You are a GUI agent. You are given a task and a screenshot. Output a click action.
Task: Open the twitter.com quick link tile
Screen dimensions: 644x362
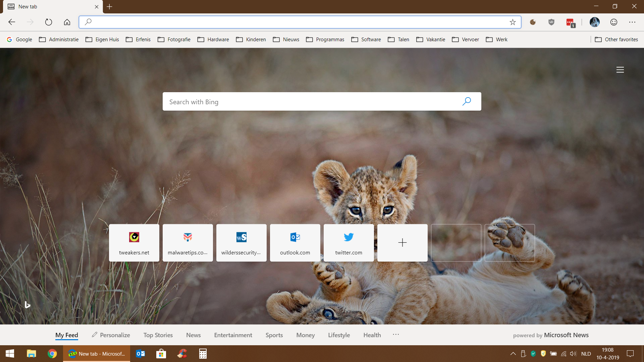tap(348, 243)
